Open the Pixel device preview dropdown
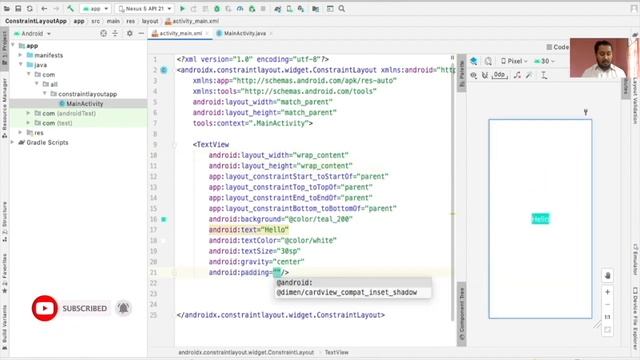Viewport: 640px width, 360px height. (514, 61)
